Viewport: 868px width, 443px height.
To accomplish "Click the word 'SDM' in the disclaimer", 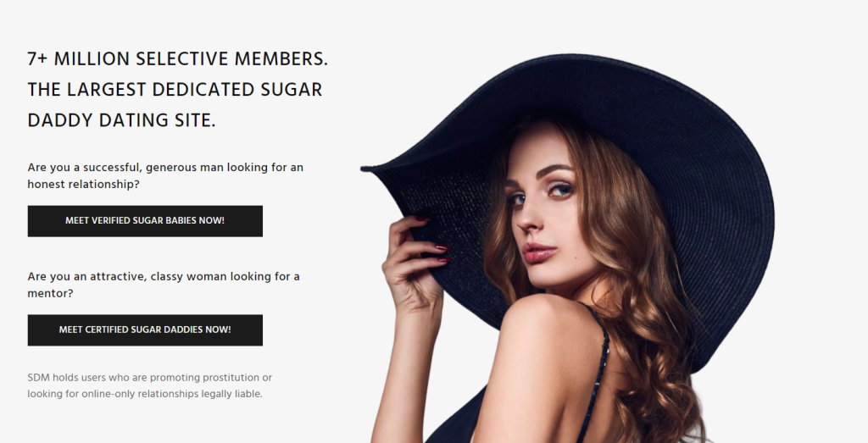I will pyautogui.click(x=39, y=378).
